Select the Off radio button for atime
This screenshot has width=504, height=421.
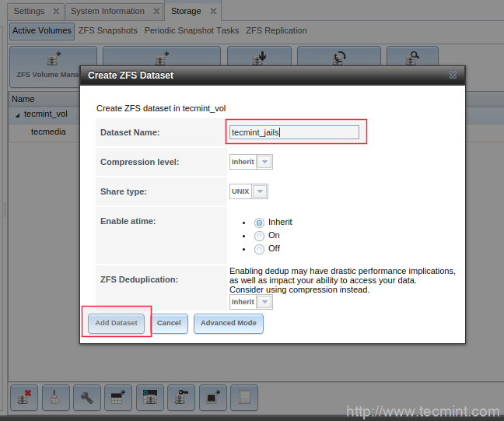[x=260, y=249]
